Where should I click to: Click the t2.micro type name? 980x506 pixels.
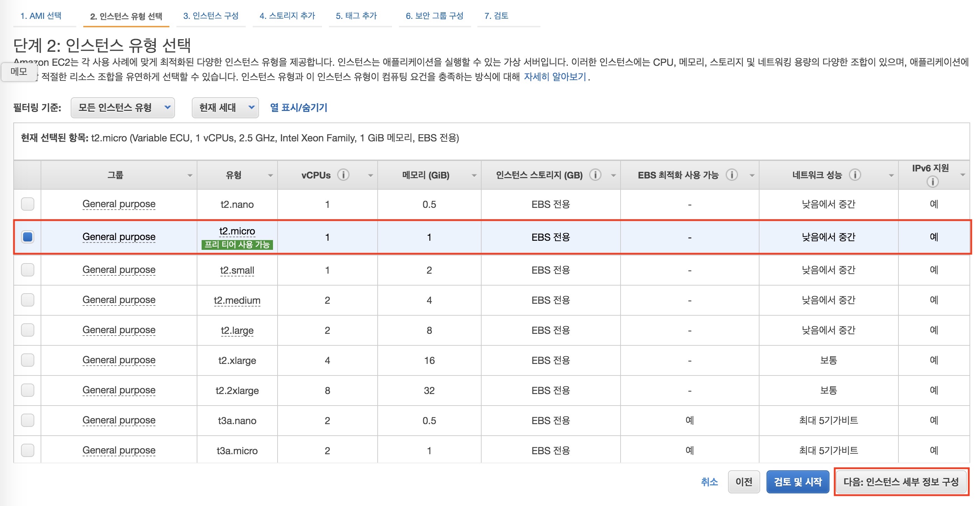(x=237, y=231)
